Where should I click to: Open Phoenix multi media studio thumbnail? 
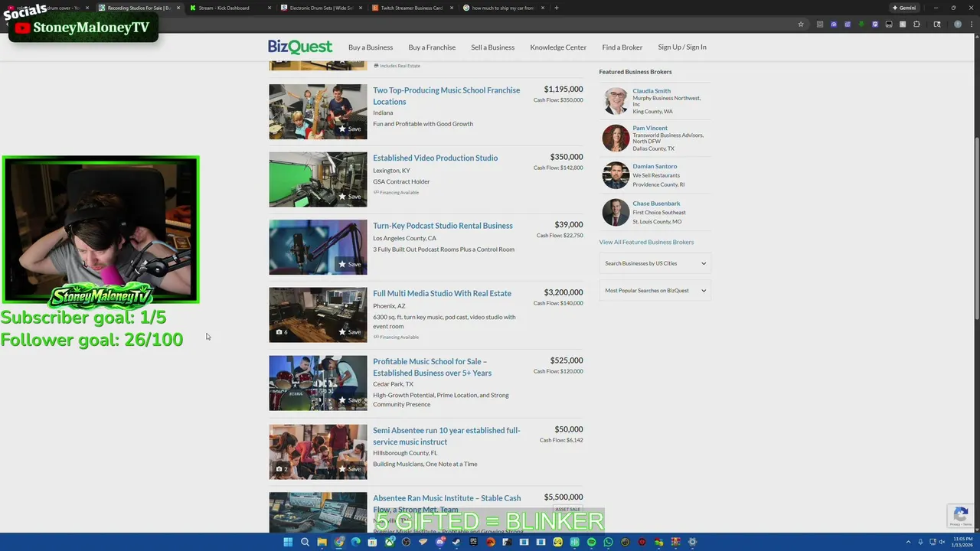(x=318, y=315)
